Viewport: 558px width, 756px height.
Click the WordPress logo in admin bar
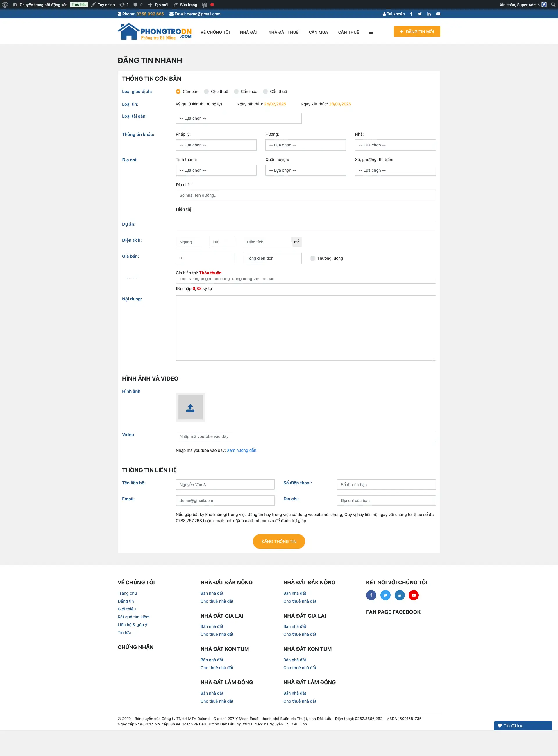[x=5, y=5]
